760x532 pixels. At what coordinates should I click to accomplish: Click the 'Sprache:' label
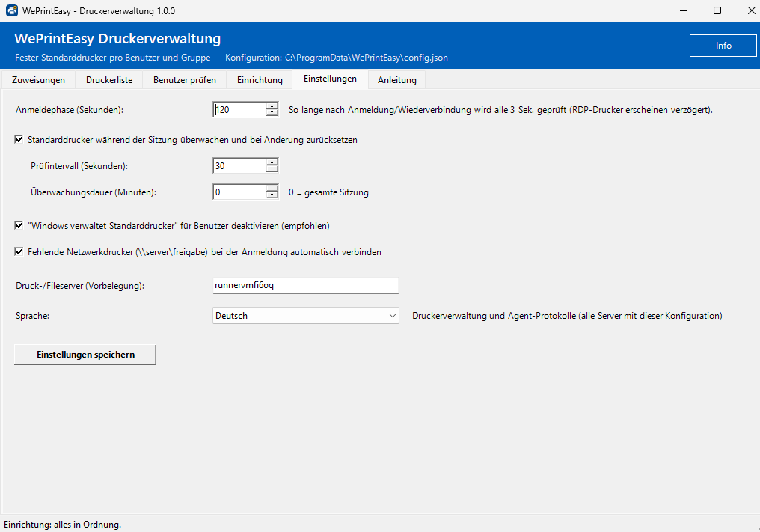click(32, 316)
